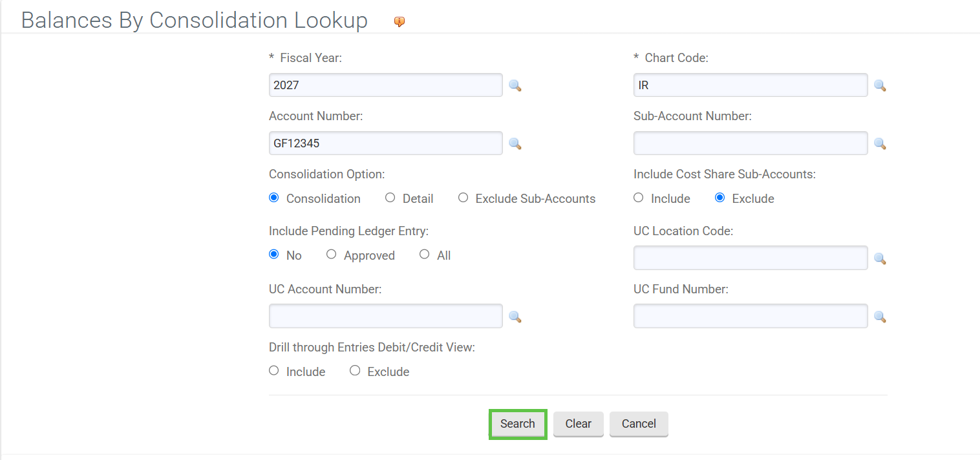Click the 'Consolidation Option:' label
Viewport: 980px width, 460px height.
tap(326, 174)
